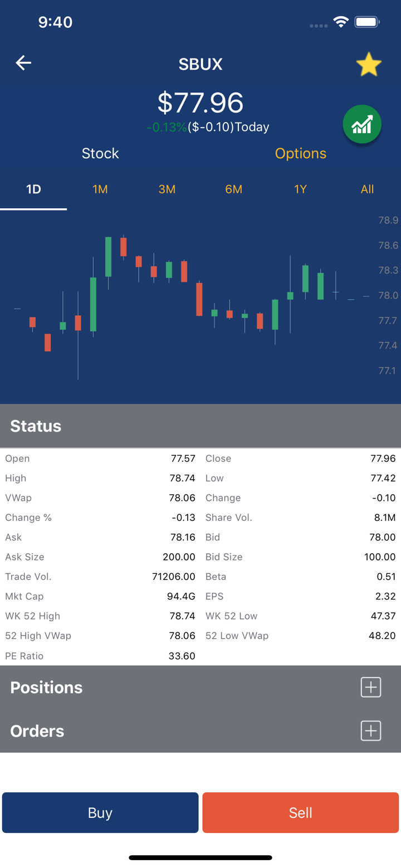Image resolution: width=401 pixels, height=868 pixels.
Task: View the 1Y chart range
Action: 301,189
